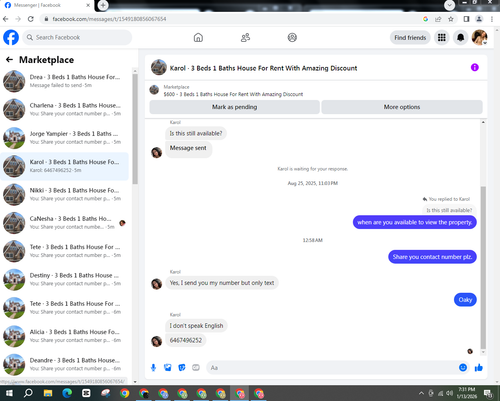500x401 pixels.
Task: Open Alicia conversation in list
Action: tap(64, 336)
